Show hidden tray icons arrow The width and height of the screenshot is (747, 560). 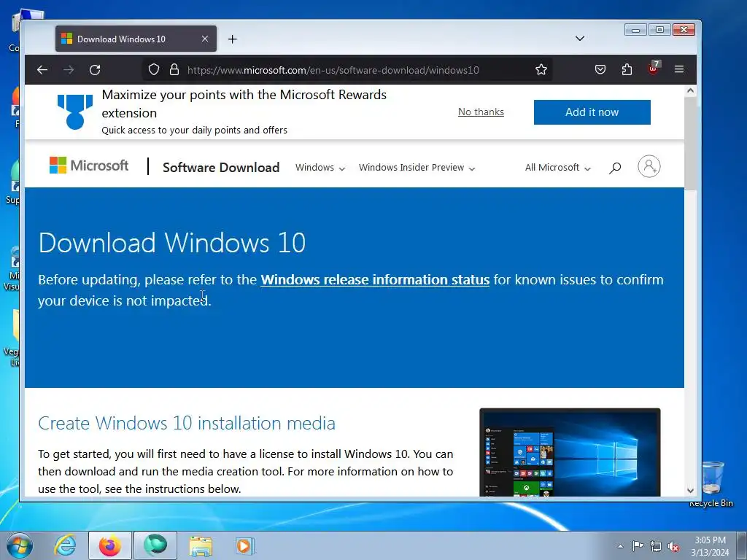[x=620, y=546]
